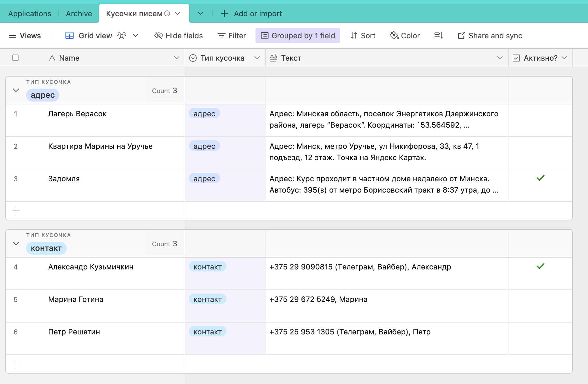Click the контакт tag in Александр Кузьмичкин row
The width and height of the screenshot is (588, 384).
tap(207, 267)
